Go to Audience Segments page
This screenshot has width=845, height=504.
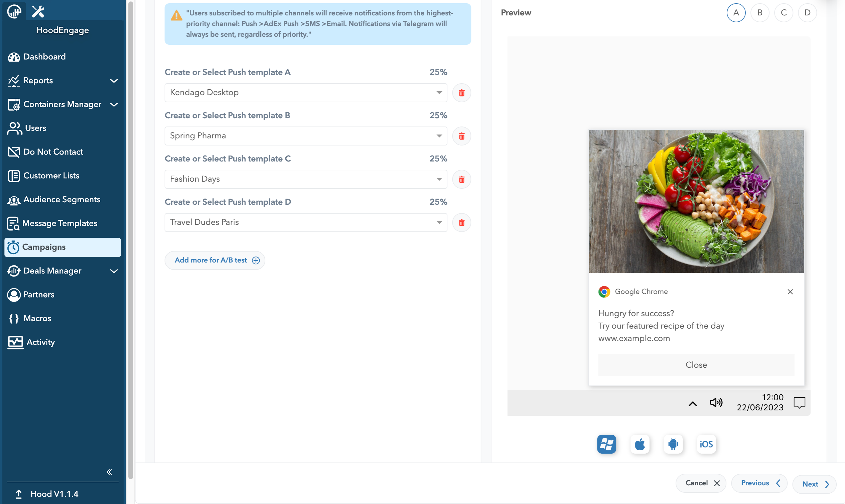point(61,199)
